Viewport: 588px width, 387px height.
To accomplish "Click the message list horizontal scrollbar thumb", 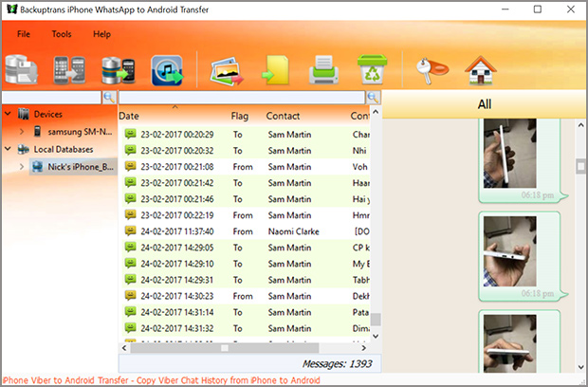I will [225, 348].
